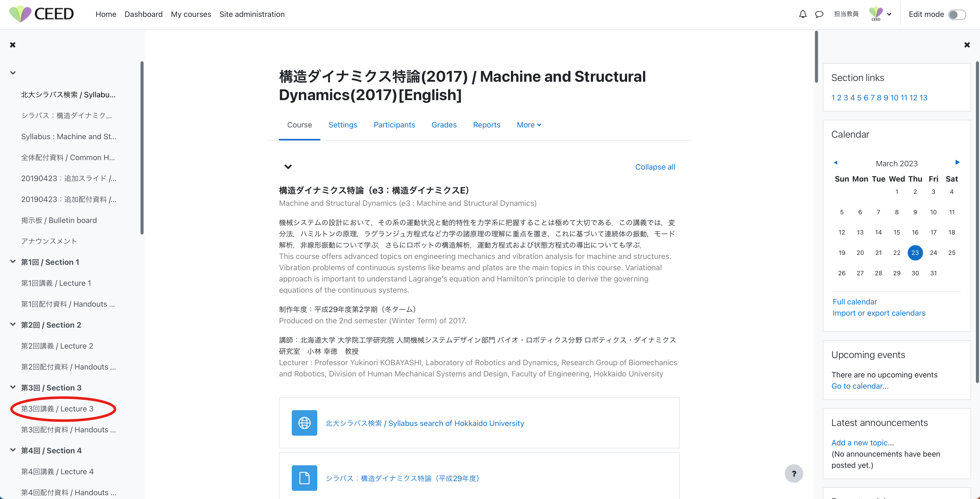Click the globe icon for syllabus search
The height and width of the screenshot is (499, 980).
(304, 423)
